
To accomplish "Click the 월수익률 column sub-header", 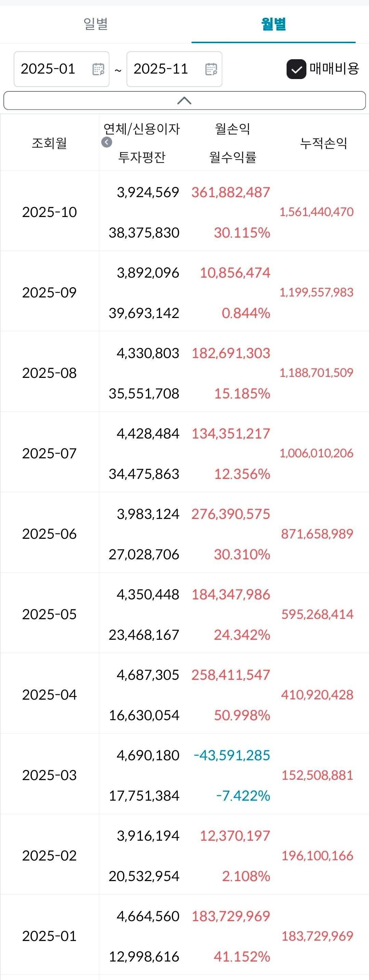I will 233,157.
